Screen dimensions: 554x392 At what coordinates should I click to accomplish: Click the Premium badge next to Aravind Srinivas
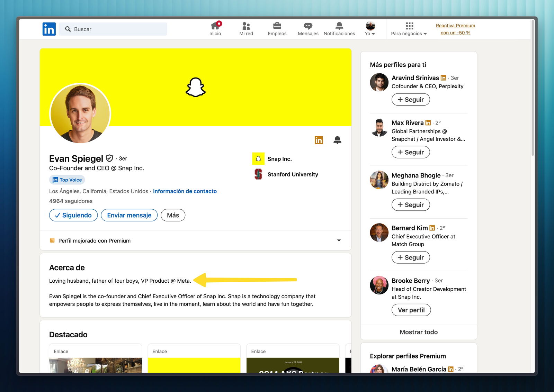443,78
